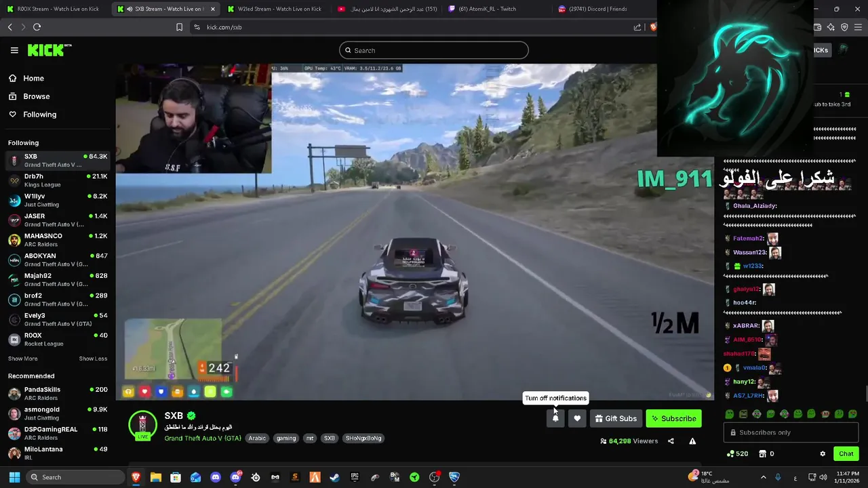Open Majah92 channel in sidebar
Viewport: 868px width, 488px height.
[x=58, y=279]
